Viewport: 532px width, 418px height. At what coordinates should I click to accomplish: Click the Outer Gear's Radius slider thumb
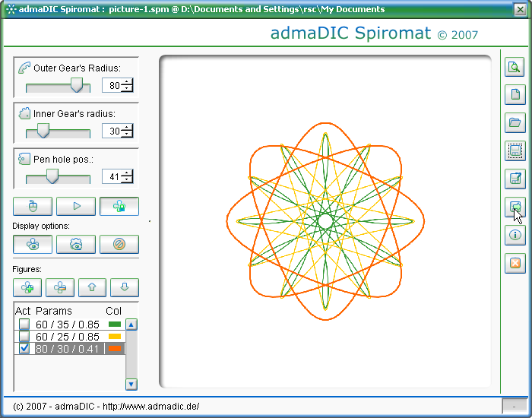point(77,85)
